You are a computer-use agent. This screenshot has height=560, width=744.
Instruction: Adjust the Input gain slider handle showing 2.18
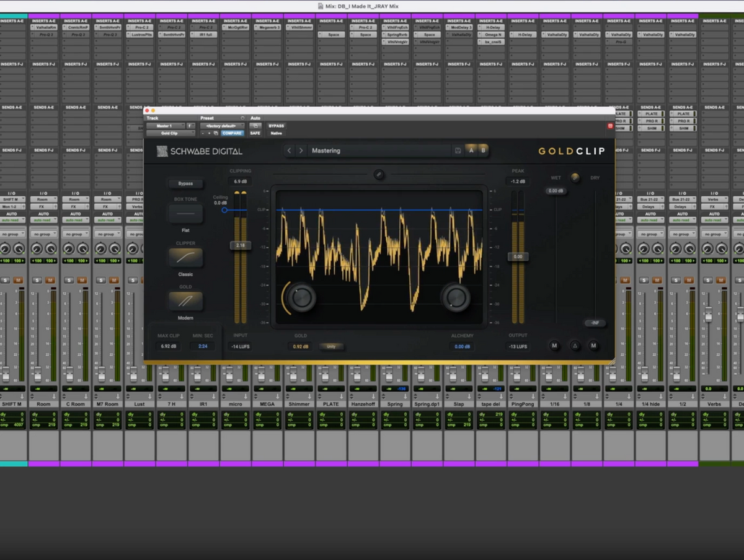[x=240, y=246]
